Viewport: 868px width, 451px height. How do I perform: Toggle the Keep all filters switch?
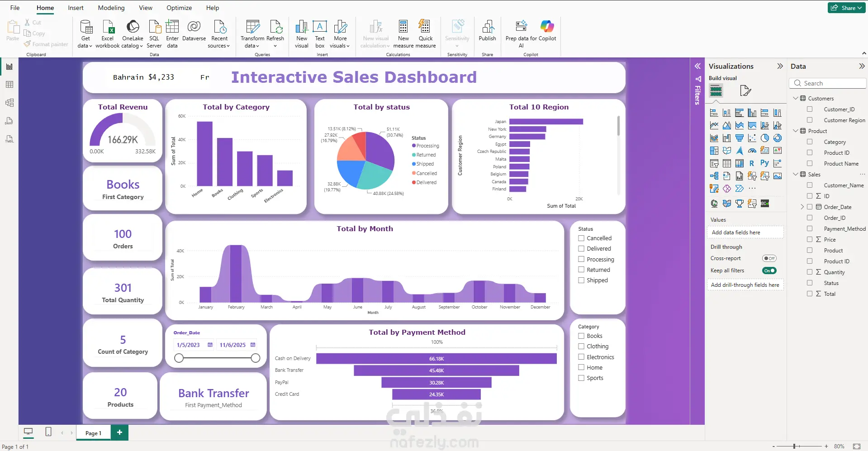pos(769,271)
